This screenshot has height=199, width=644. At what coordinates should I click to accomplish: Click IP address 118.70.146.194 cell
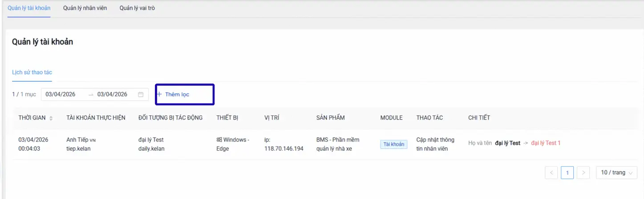pyautogui.click(x=284, y=149)
